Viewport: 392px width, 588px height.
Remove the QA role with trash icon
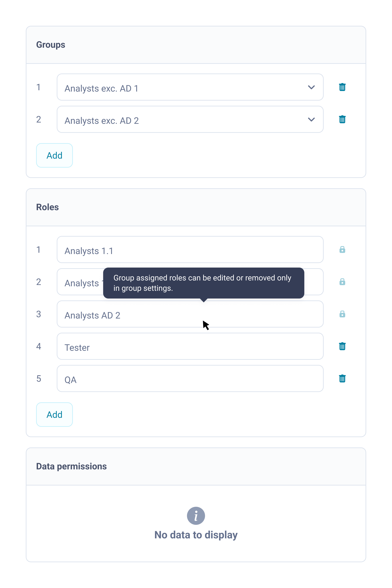342,378
